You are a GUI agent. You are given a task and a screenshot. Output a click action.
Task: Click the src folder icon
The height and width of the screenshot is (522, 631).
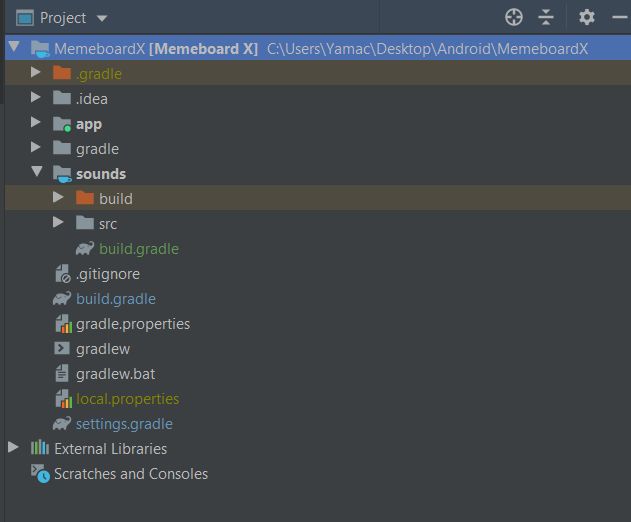pos(85,223)
